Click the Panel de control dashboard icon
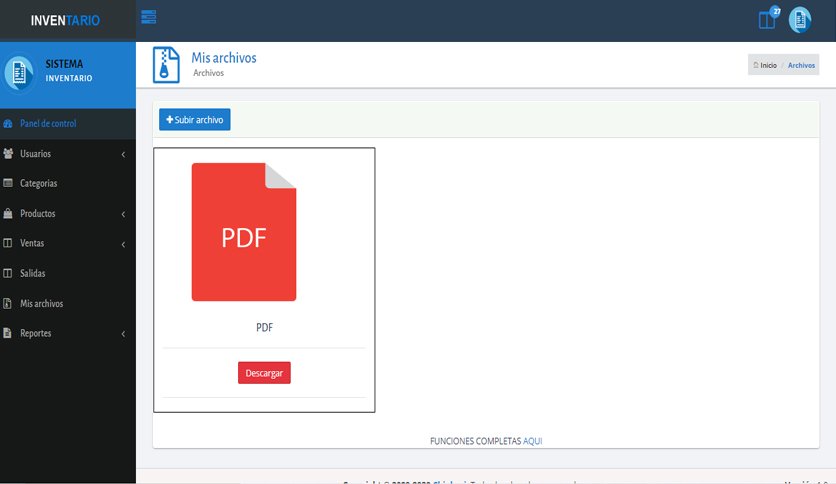Viewport: 836px width, 484px height. (x=8, y=124)
